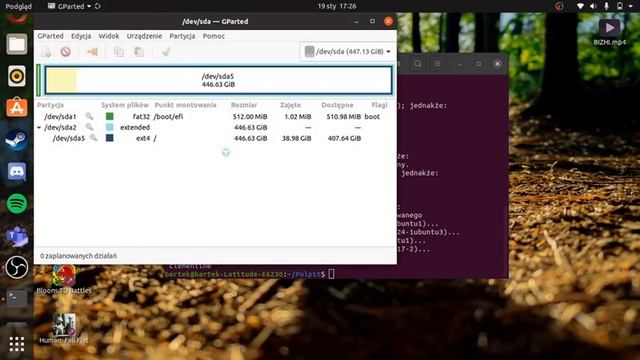The image size is (640, 360).
Task: Click the /boot/efi mount point cell
Action: click(168, 117)
